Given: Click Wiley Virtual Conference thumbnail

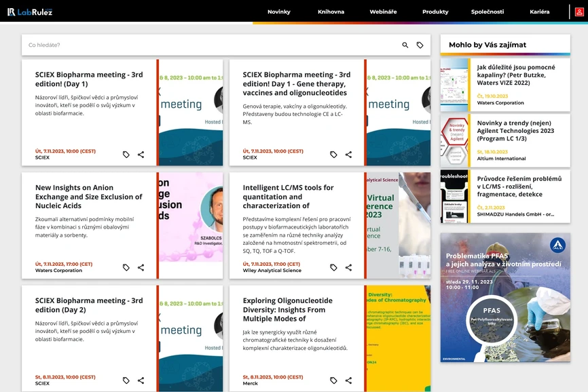Looking at the screenshot, I should click(399, 225).
